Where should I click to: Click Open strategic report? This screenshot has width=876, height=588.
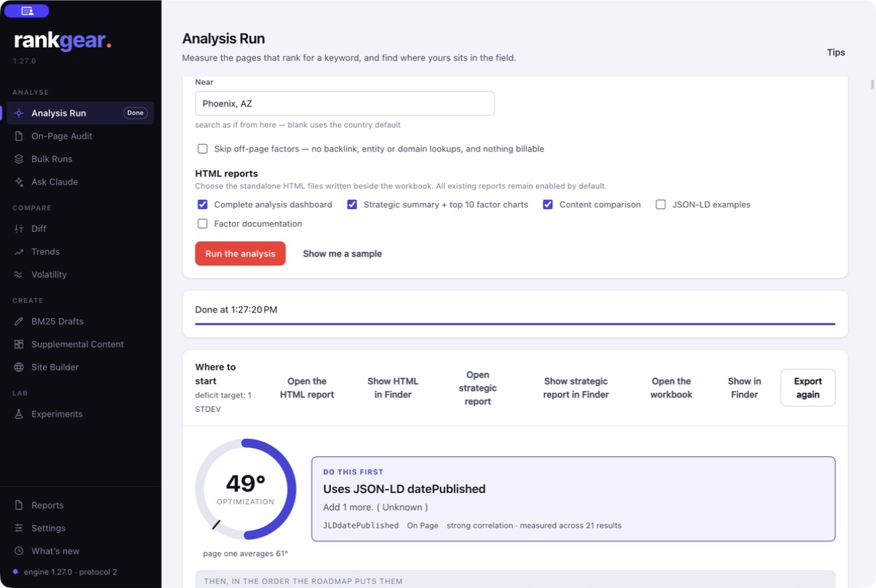[478, 387]
